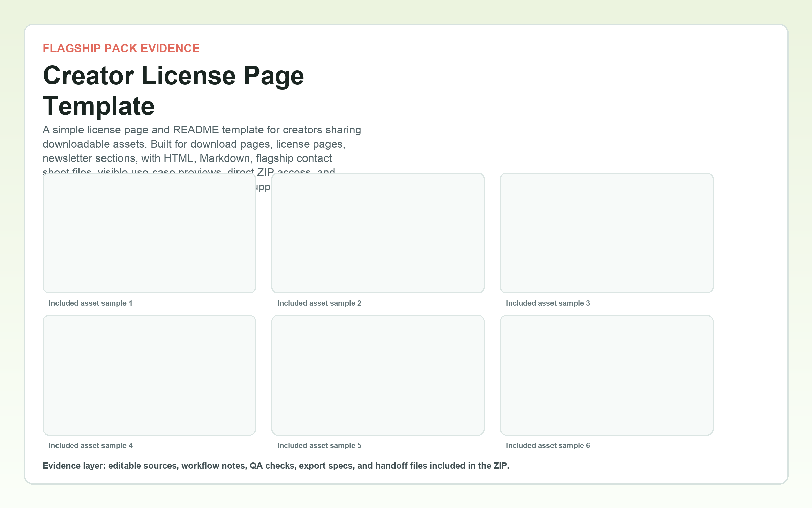
Task: Open the Included asset sample 6 thumbnail
Action: 607,375
